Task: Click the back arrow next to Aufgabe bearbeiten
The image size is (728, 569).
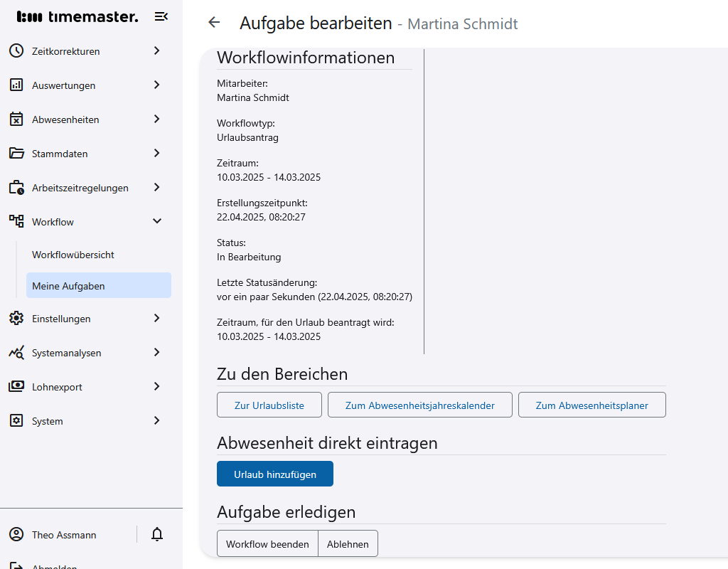Action: point(213,22)
